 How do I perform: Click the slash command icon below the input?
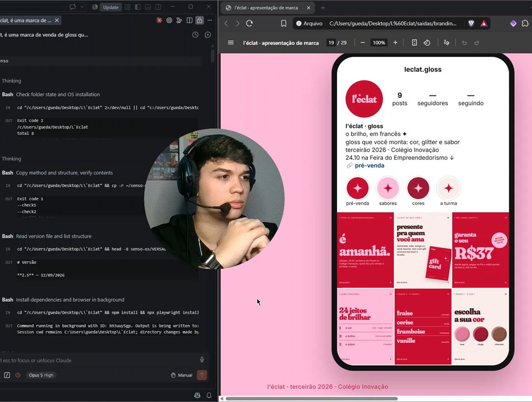coord(7,375)
